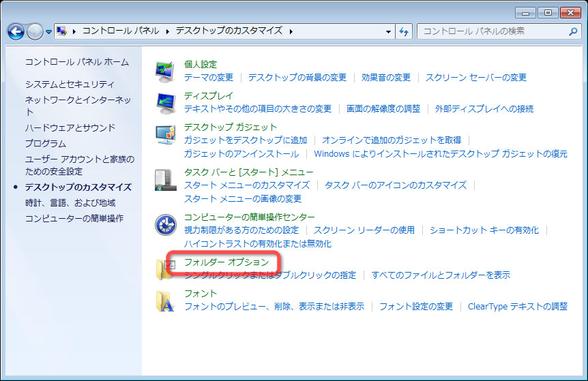Click the address bar refresh icon

[x=404, y=31]
